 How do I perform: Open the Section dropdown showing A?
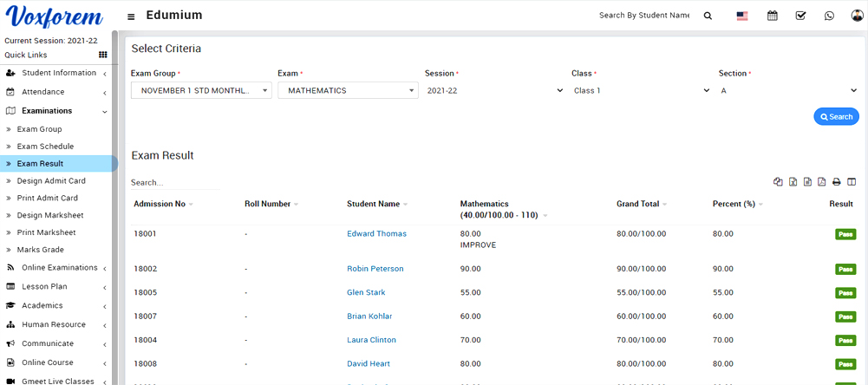(x=788, y=90)
